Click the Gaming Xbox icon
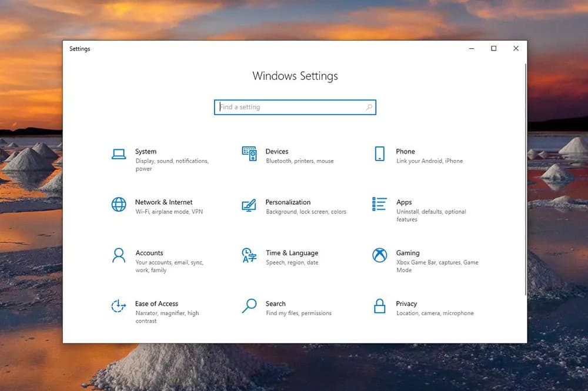The width and height of the screenshot is (588, 391). click(379, 255)
